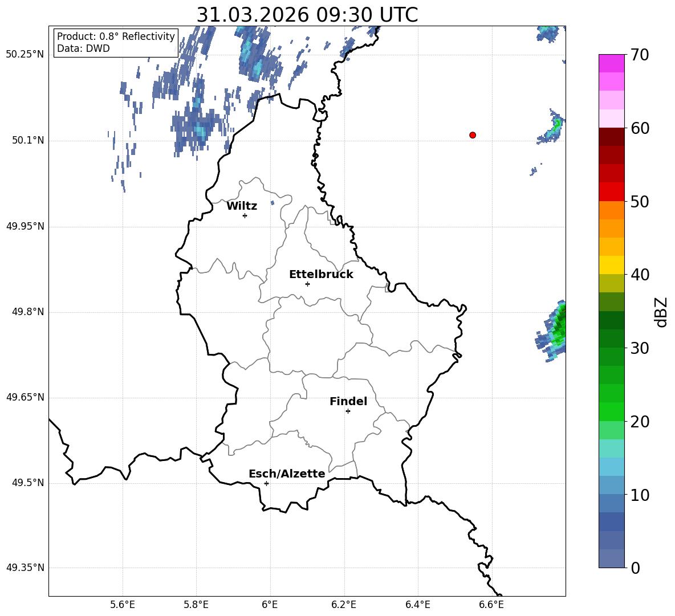The width and height of the screenshot is (675, 616).
Task: Click the 5.6°E longitude label
Action: [123, 605]
